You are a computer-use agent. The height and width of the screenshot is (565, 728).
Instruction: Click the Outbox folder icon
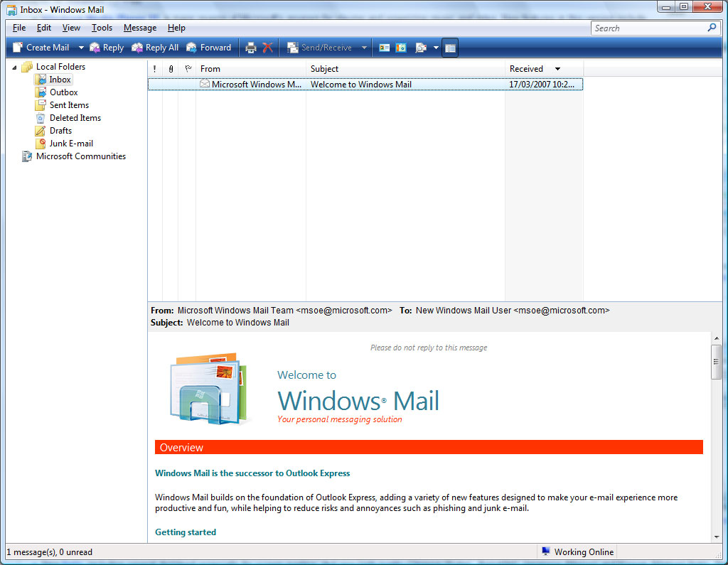[x=41, y=92]
